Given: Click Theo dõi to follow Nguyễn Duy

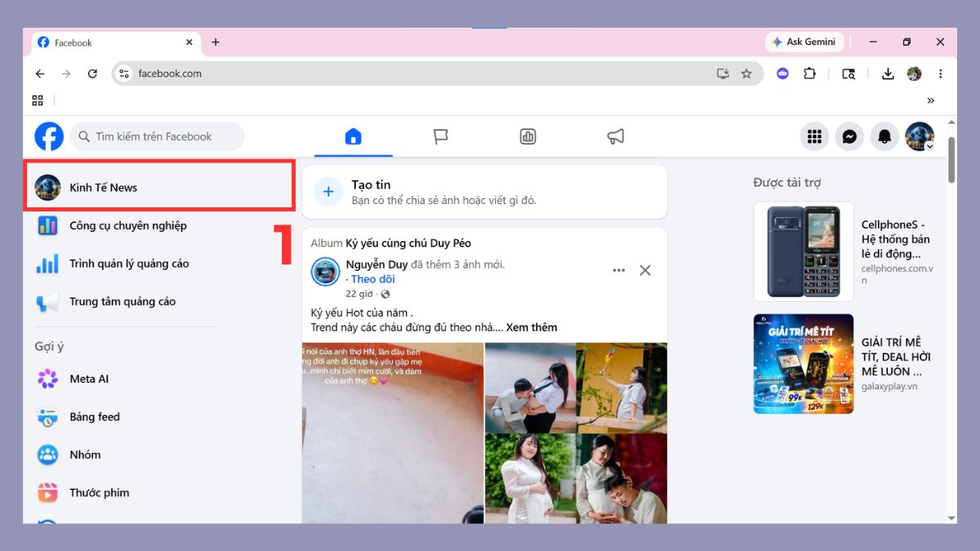Looking at the screenshot, I should click(373, 279).
